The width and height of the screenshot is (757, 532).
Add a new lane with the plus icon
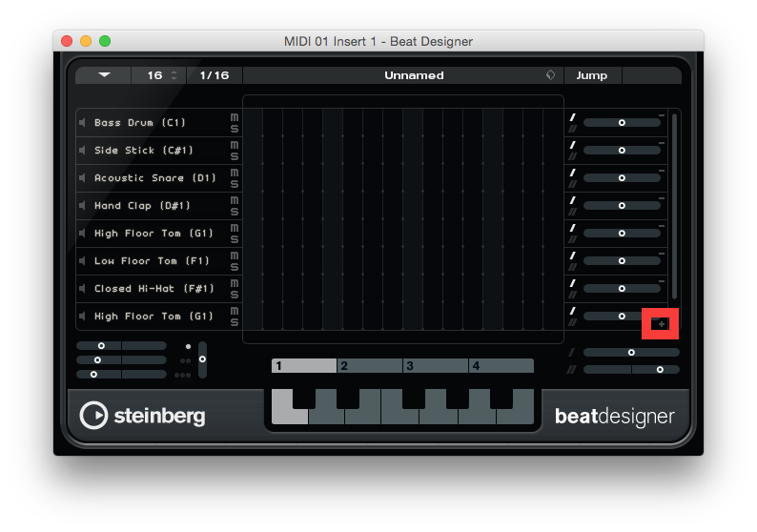click(661, 324)
